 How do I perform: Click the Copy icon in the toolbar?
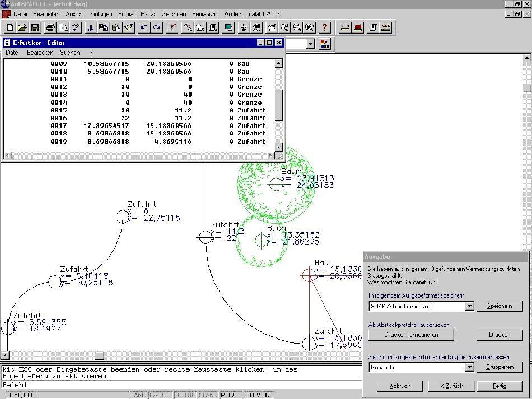[x=103, y=27]
